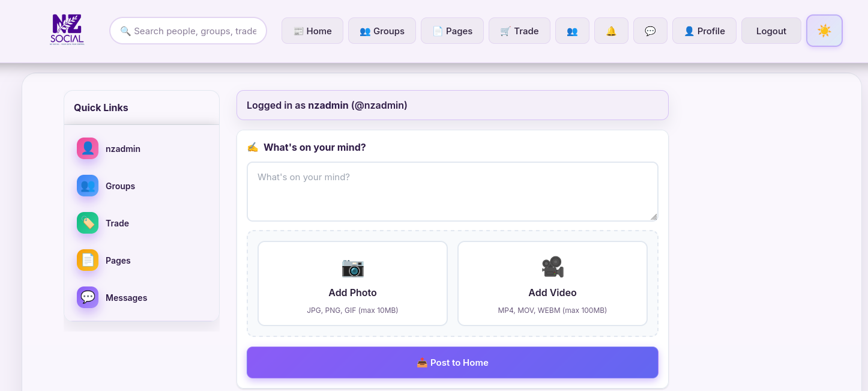This screenshot has width=868, height=391.
Task: Click the NZ Social logo
Action: click(x=67, y=30)
